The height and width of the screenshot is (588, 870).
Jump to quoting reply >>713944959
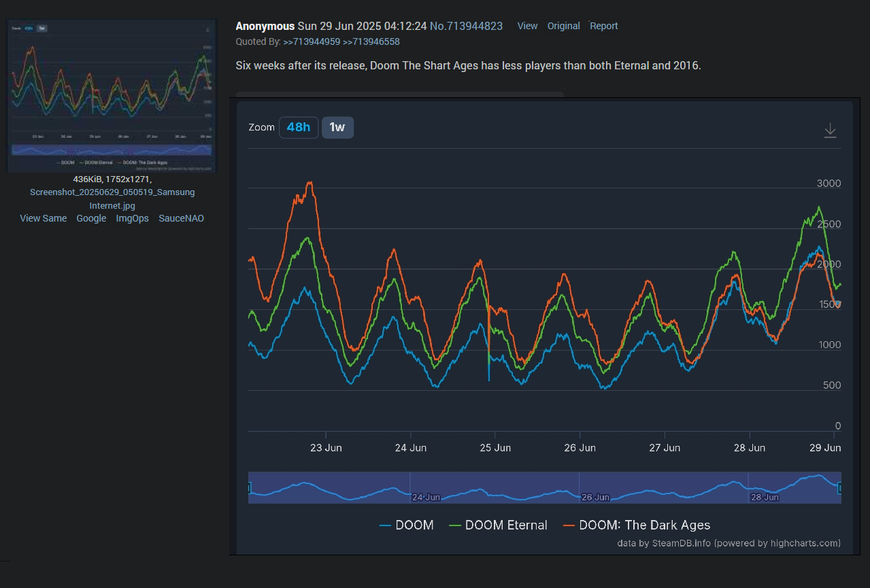[x=312, y=41]
